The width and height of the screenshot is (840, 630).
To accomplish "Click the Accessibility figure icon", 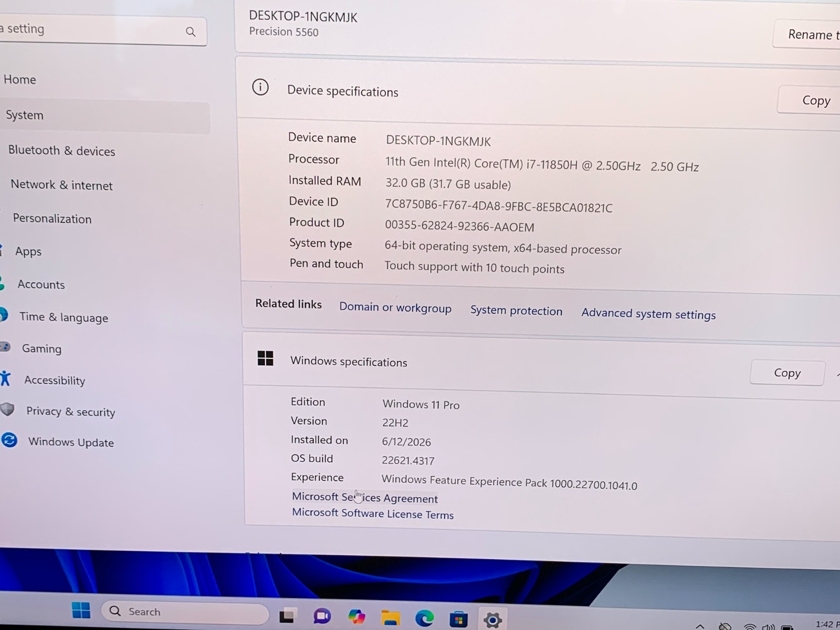I will 5,378.
